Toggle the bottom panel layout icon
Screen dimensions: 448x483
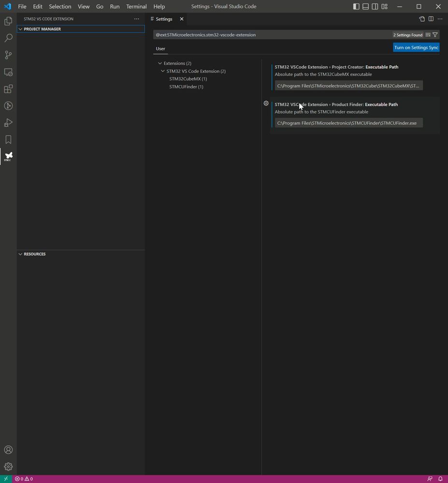pyautogui.click(x=365, y=6)
